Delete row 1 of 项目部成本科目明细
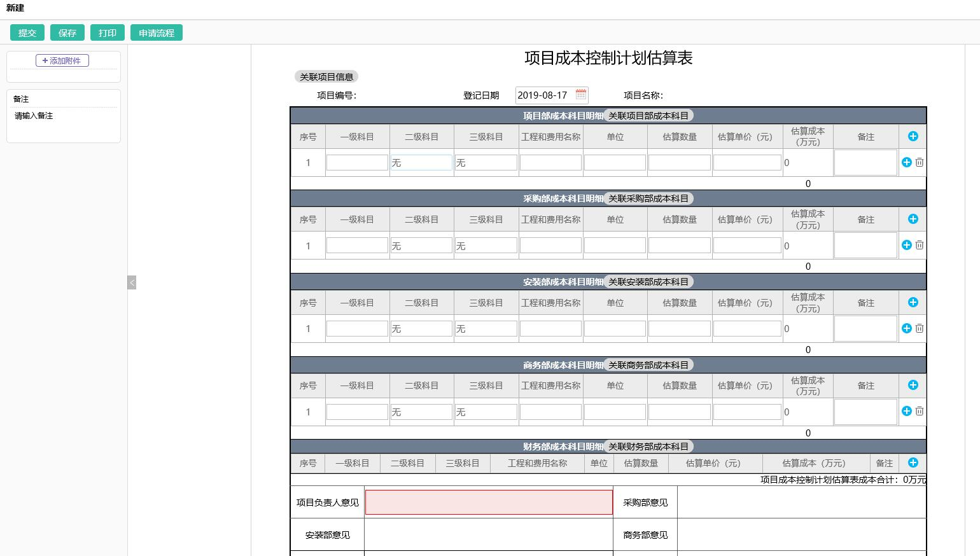 [920, 162]
